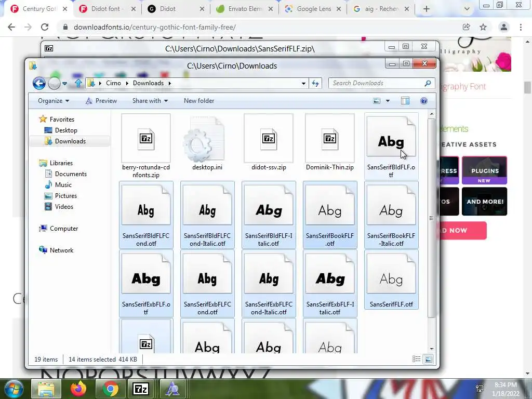This screenshot has width=532, height=399.
Task: Go back with Explorer back arrow
Action: (x=39, y=83)
